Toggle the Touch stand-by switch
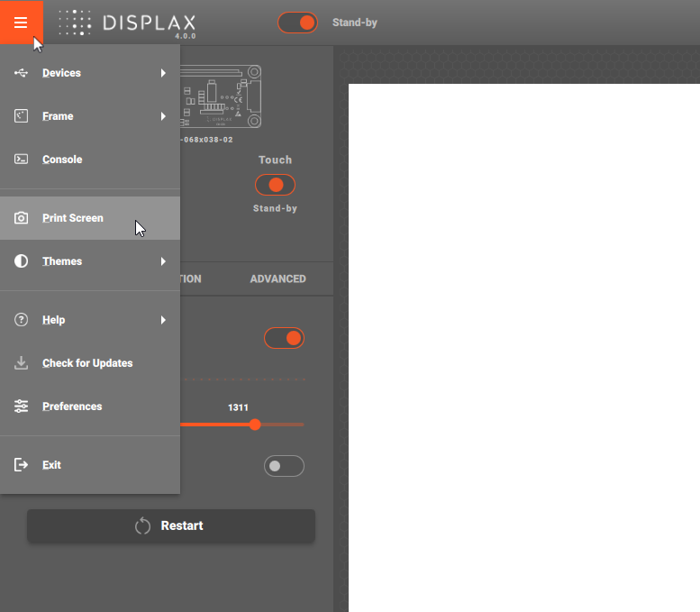 point(275,185)
